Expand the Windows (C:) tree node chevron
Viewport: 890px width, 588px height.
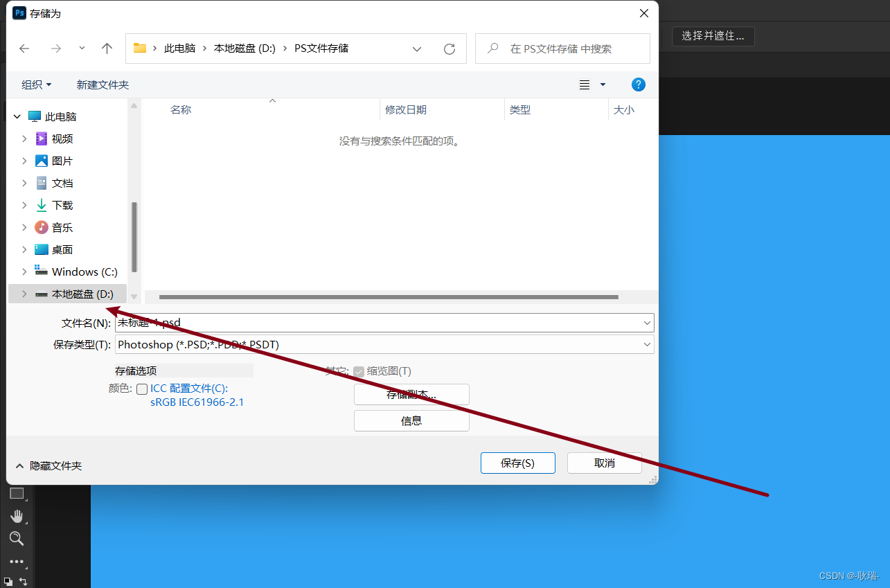[x=24, y=271]
